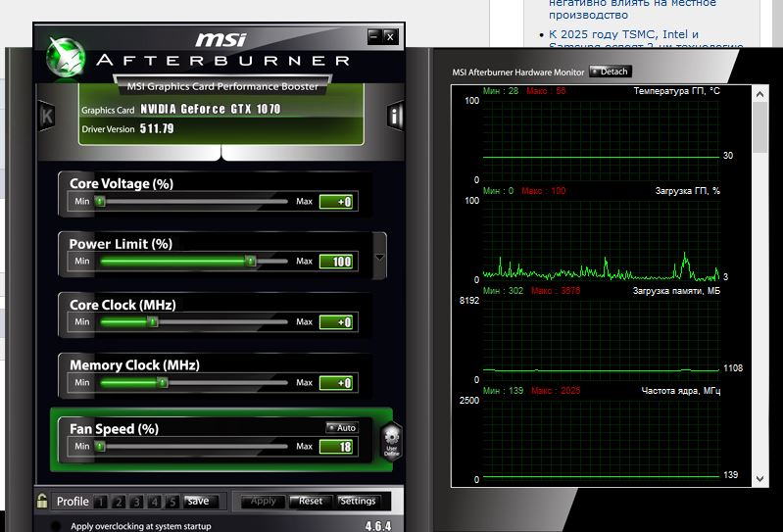The width and height of the screenshot is (783, 532).
Task: Click the MSI Afterburner dragon logo
Action: (66, 58)
